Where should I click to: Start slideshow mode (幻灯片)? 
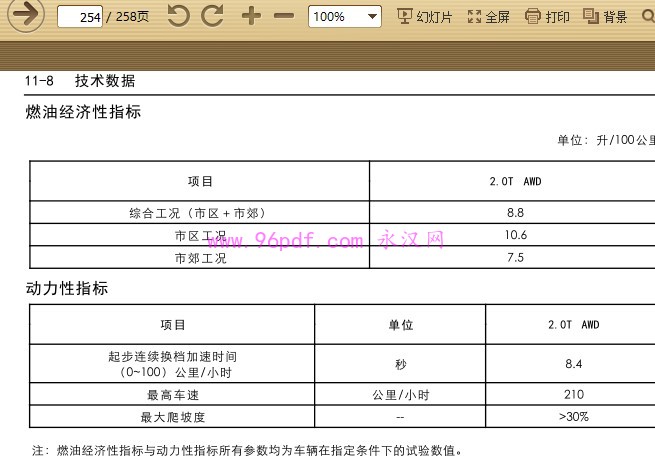point(424,17)
